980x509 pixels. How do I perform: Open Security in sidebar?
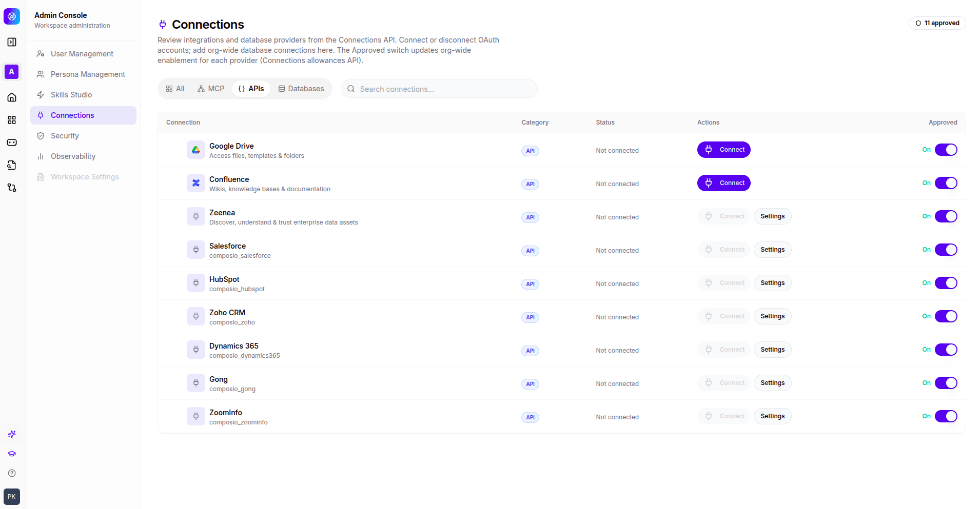(x=83, y=136)
